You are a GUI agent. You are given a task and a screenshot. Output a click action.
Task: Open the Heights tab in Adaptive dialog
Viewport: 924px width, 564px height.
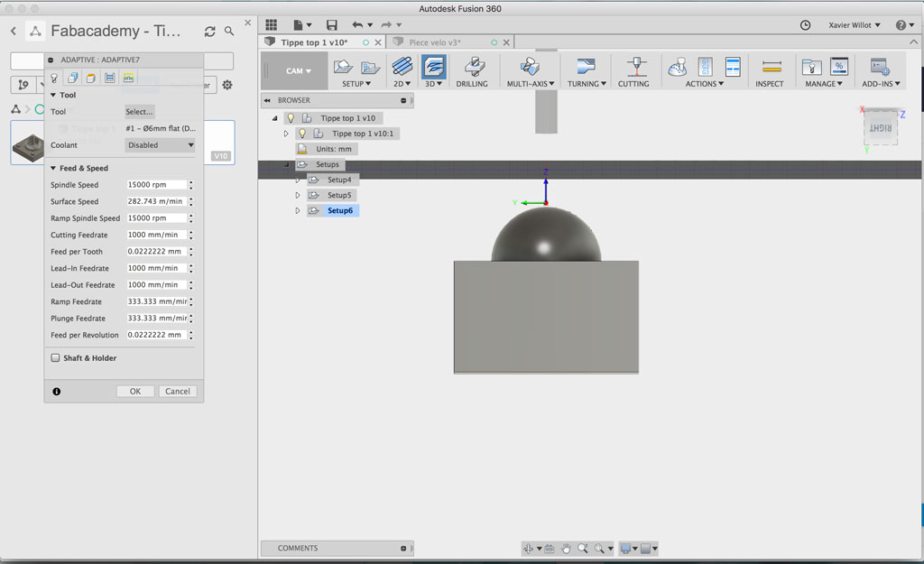[91, 78]
